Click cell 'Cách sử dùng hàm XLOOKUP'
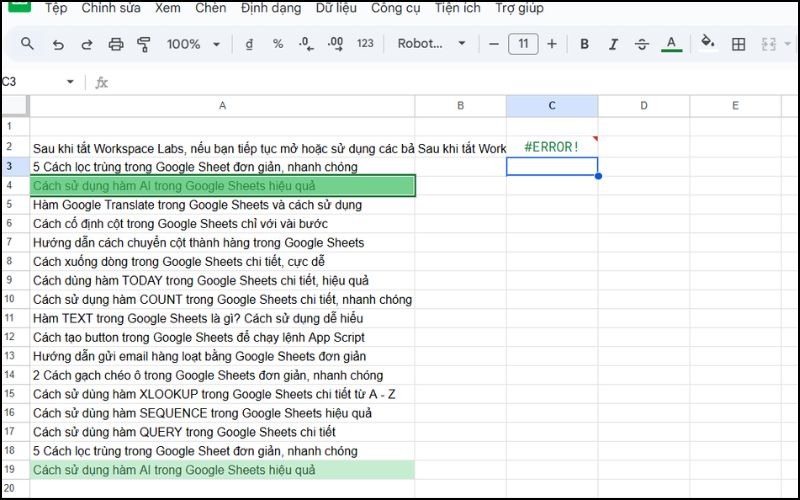 222,394
